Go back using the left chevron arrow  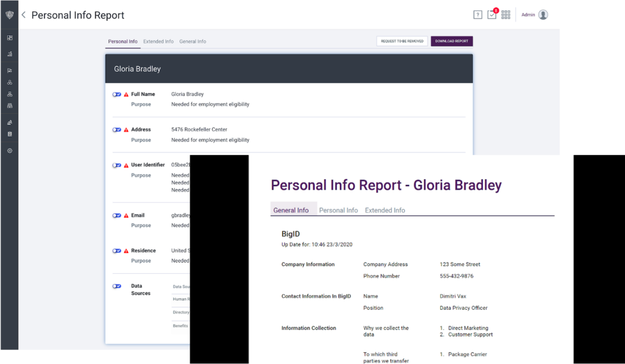tap(23, 15)
